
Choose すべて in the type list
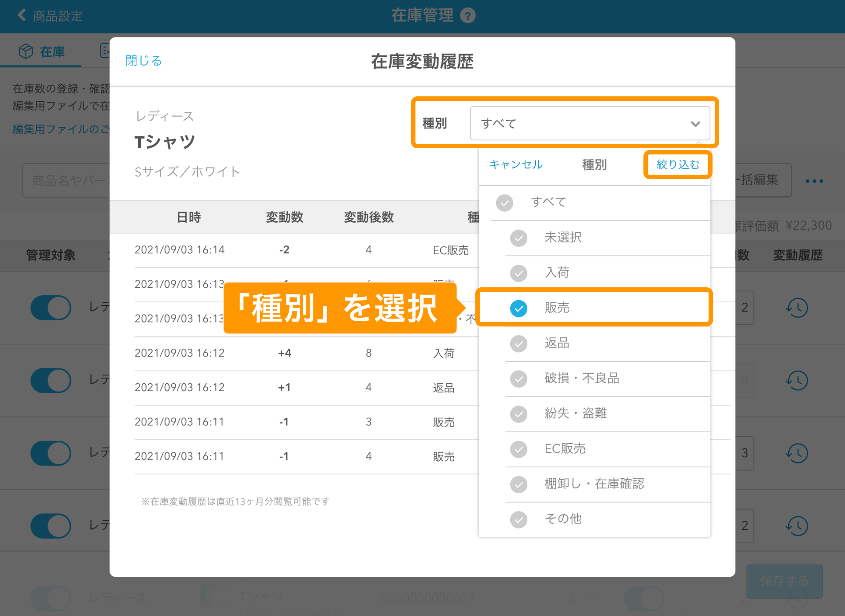548,202
